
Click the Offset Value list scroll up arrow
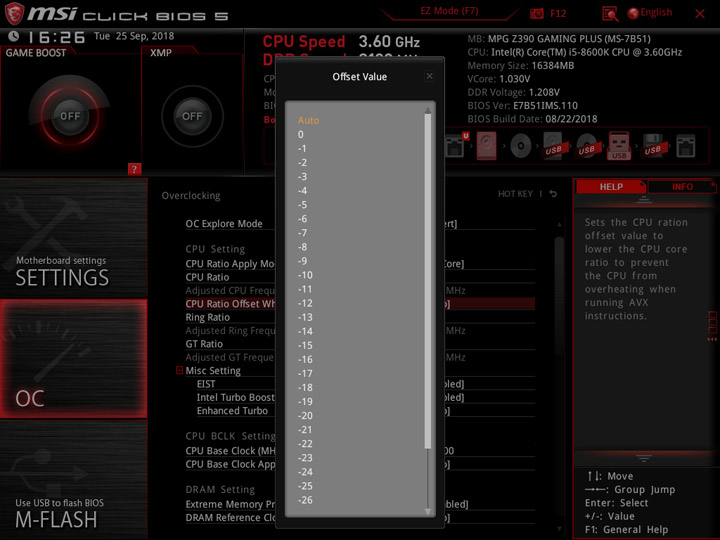428,110
